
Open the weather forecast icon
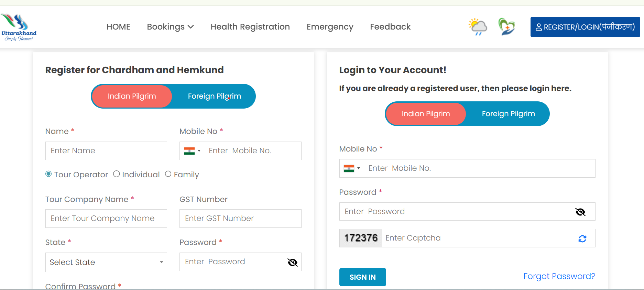[478, 27]
